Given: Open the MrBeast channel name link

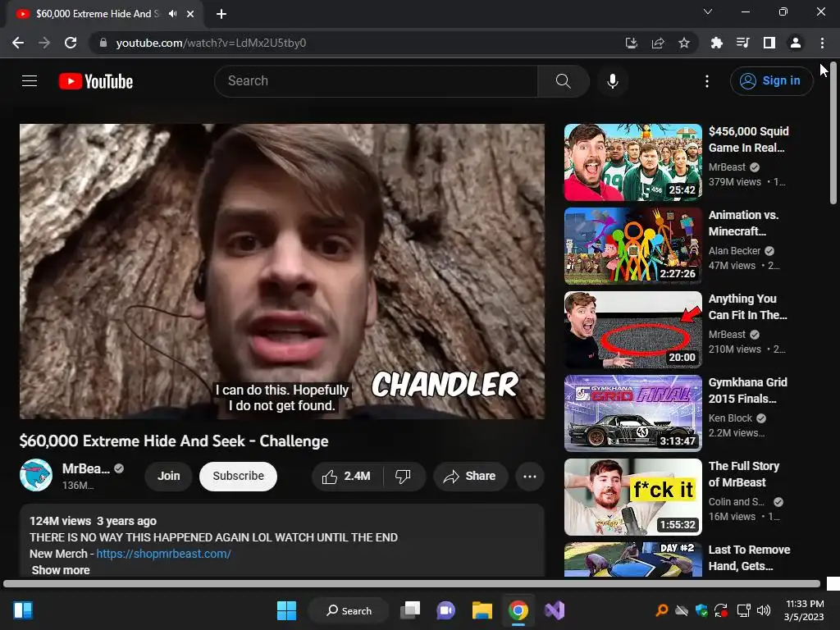Looking at the screenshot, I should click(x=85, y=468).
